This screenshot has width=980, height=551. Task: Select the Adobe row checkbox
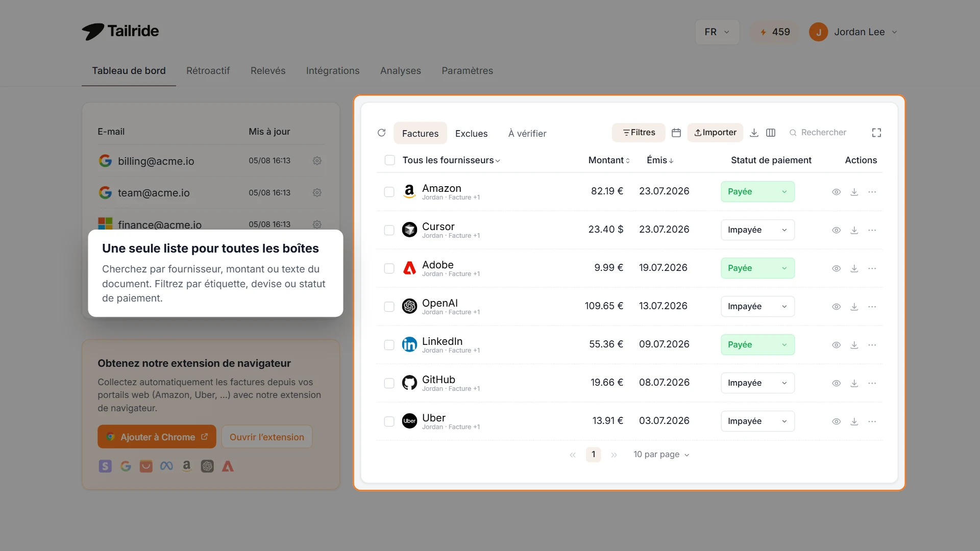click(x=389, y=268)
